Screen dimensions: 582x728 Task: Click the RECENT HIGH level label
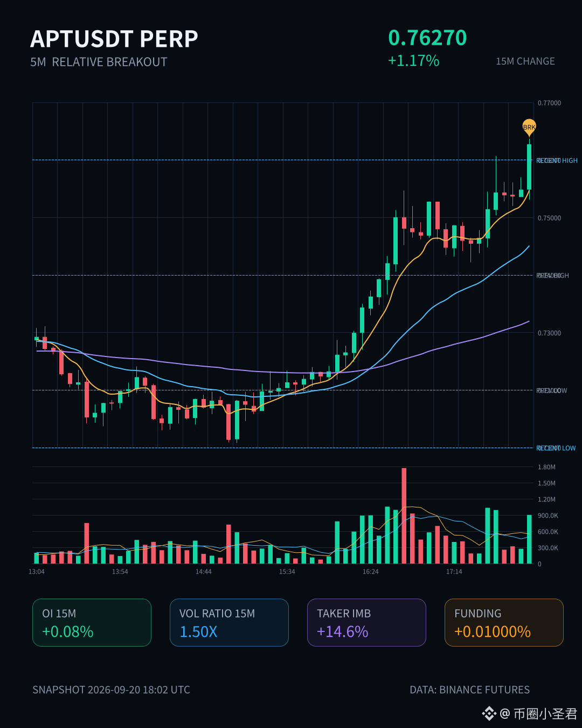557,161
